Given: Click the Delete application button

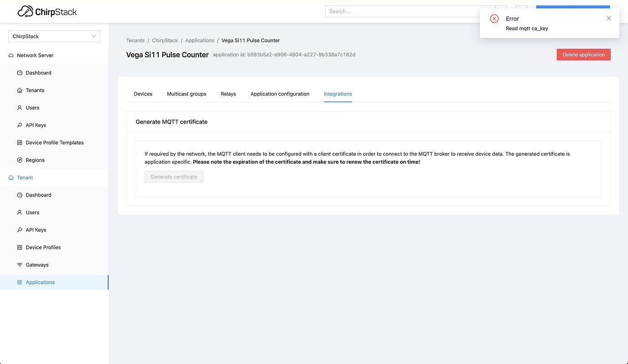Looking at the screenshot, I should click(583, 54).
